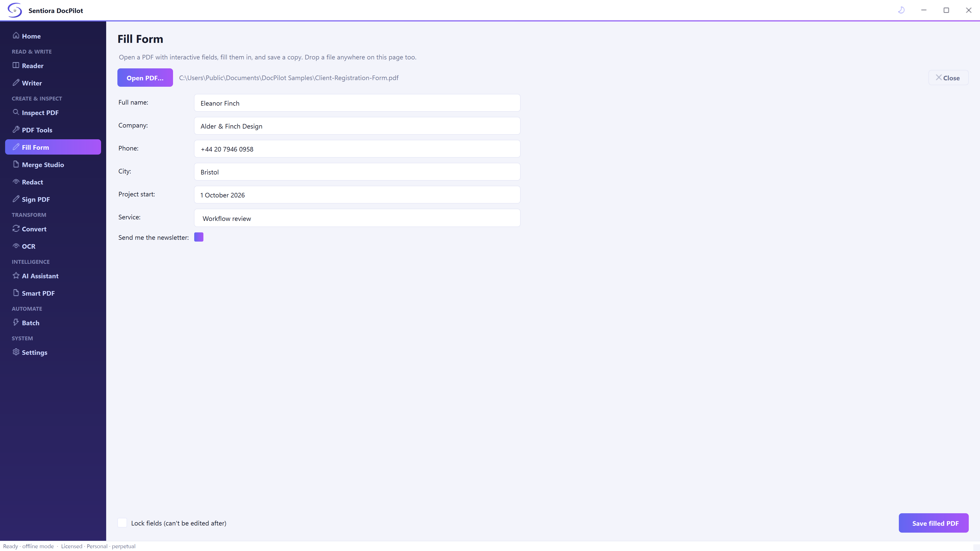Click the Open PDF... button

[x=145, y=78]
